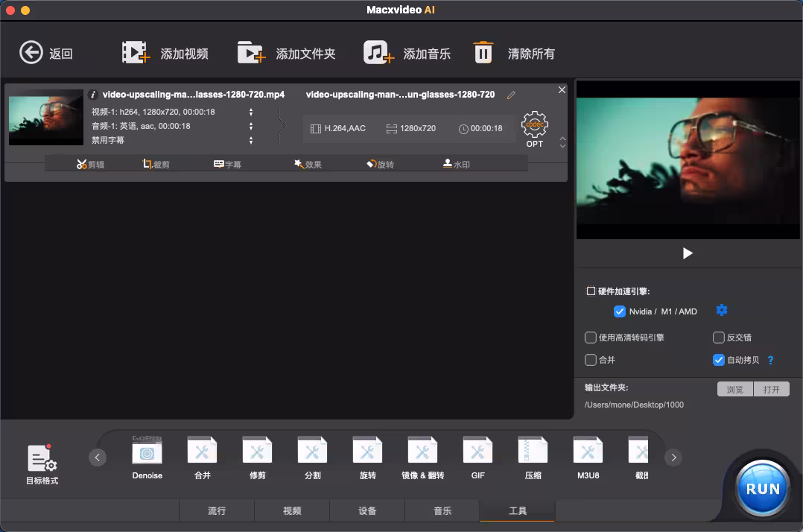Click the source filename video-upscaling-ma...lasses-1280-720.mp4

(194, 95)
